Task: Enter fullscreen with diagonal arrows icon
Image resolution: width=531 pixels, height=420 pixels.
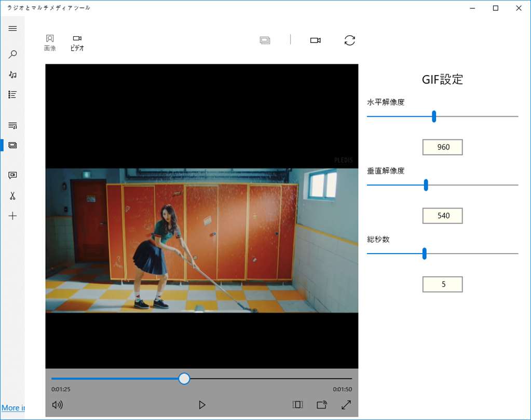Action: pyautogui.click(x=346, y=405)
